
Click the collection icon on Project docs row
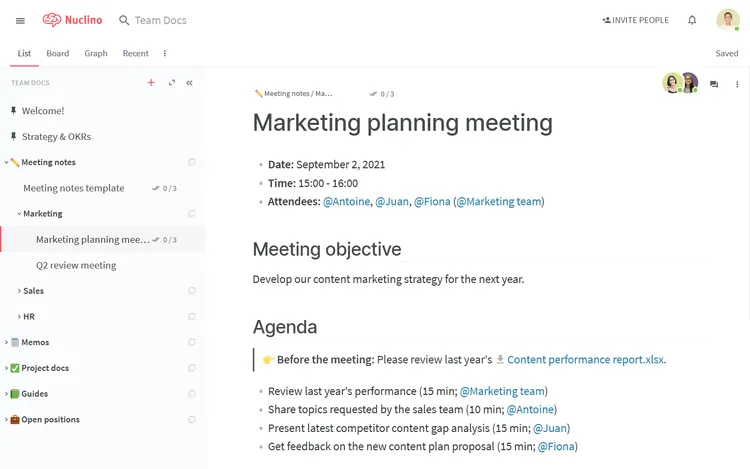[192, 368]
